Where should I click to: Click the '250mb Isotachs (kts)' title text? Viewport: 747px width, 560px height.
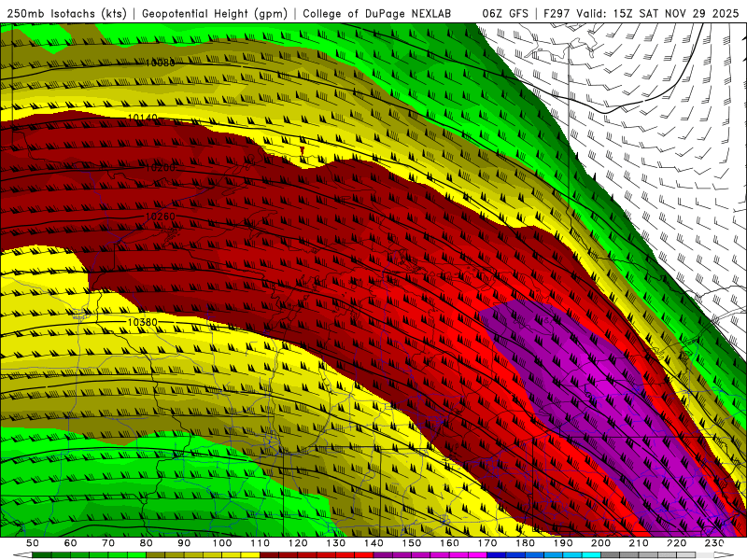(66, 14)
